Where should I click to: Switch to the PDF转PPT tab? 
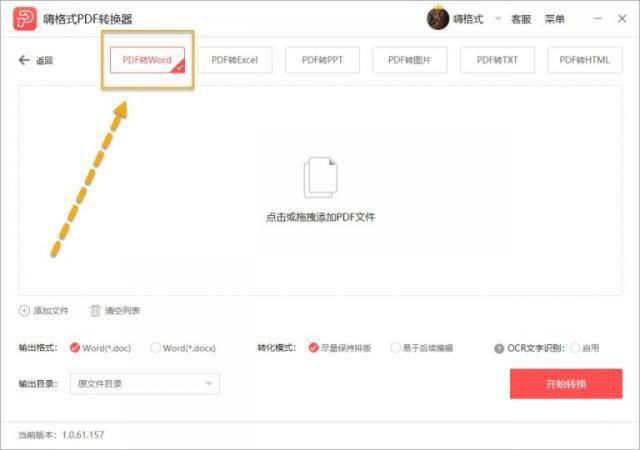point(322,60)
